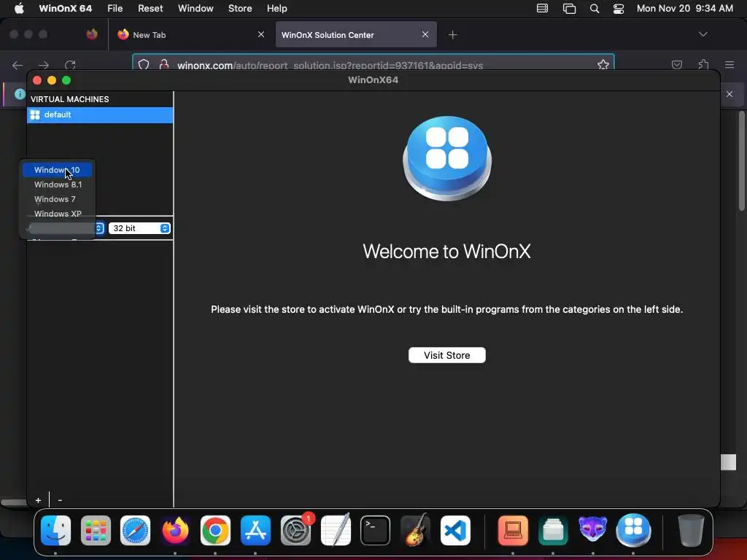Click the WinOnX blue logo button

[447, 158]
